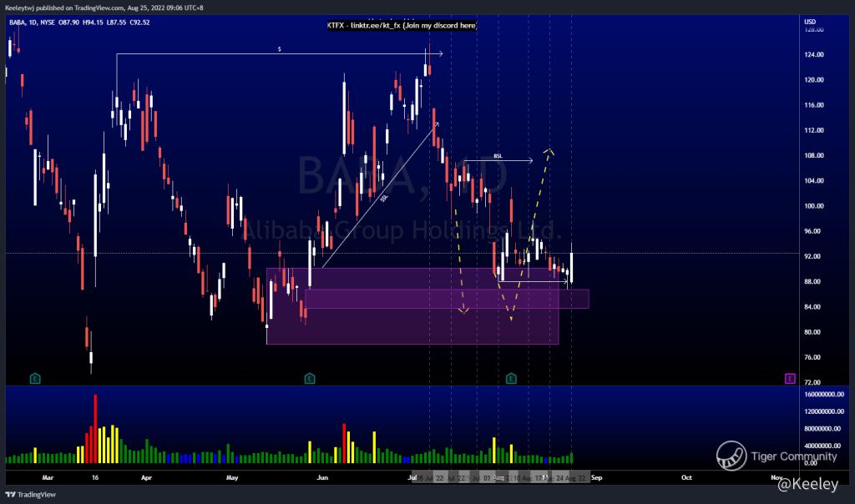855x504 pixels.
Task: Click the 96.00 price axis label
Action: point(812,231)
